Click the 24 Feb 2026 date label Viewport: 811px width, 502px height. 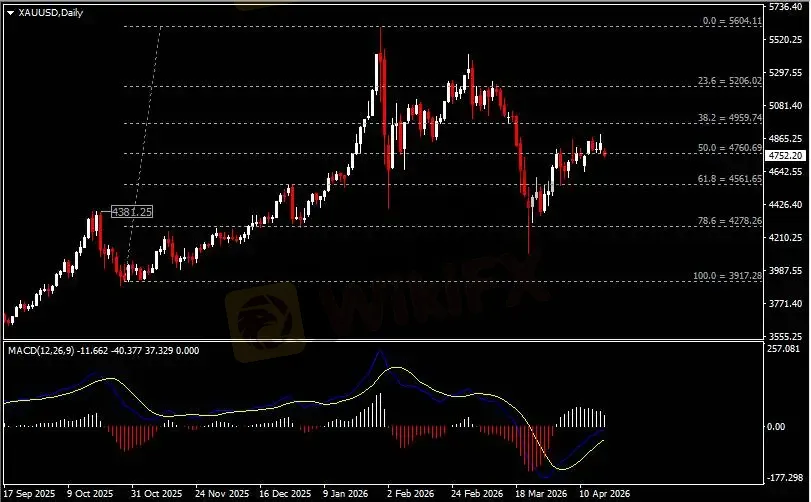click(x=477, y=494)
